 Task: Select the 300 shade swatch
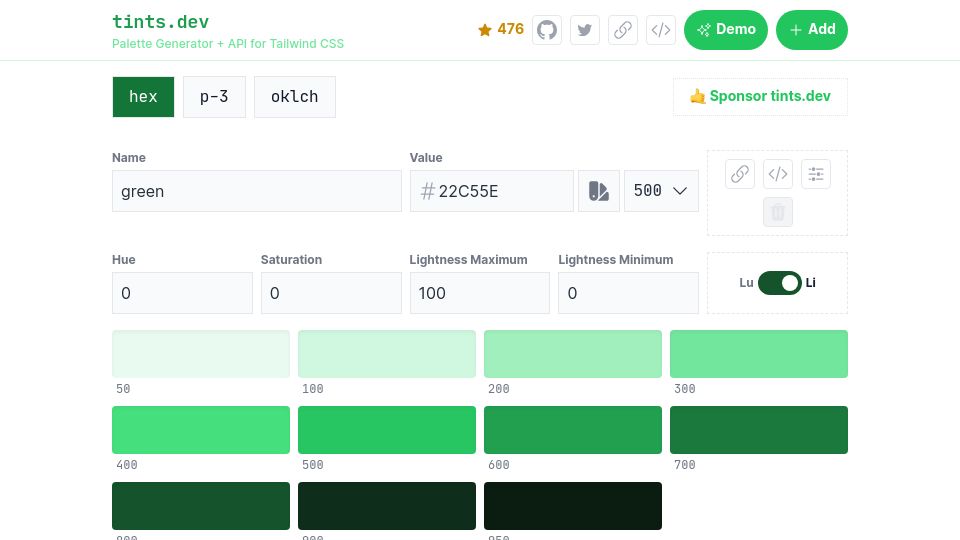point(759,354)
